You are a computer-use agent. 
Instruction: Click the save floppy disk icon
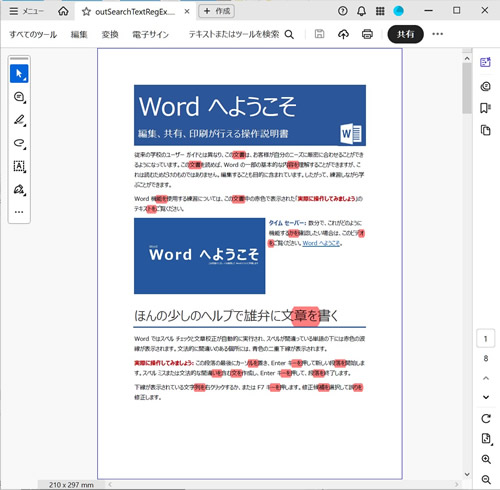pyautogui.click(x=319, y=34)
